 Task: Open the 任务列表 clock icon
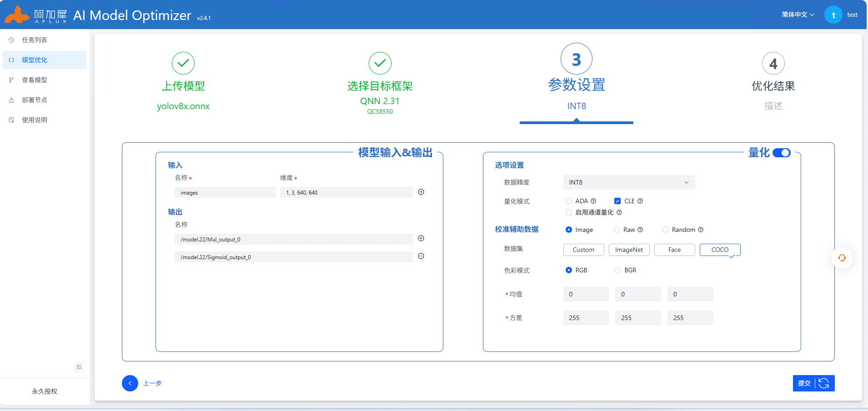point(11,40)
